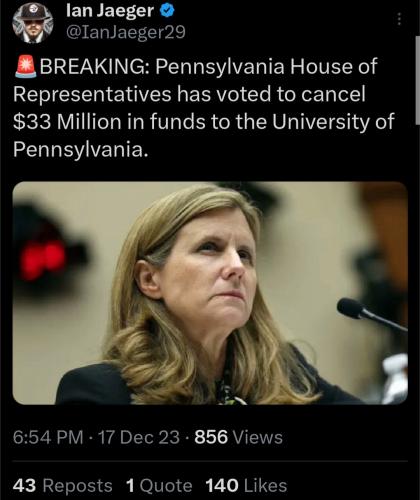This screenshot has height=500, width=420.
Task: Click the blue verified checkmark badge
Action: point(167,11)
